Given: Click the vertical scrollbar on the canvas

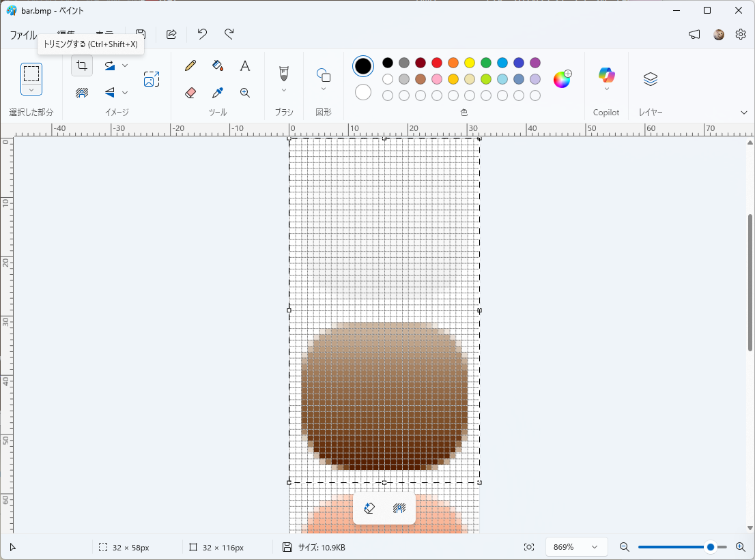Looking at the screenshot, I should pos(750,282).
